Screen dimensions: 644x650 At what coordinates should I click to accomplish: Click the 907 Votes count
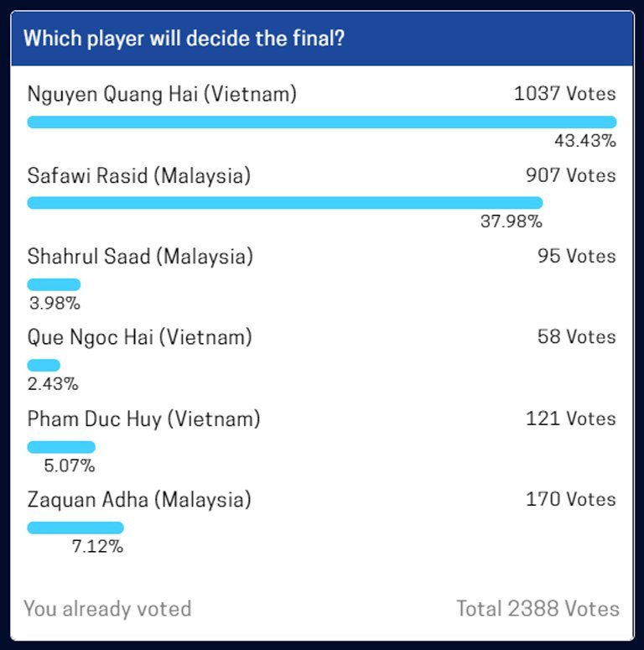[x=571, y=175]
